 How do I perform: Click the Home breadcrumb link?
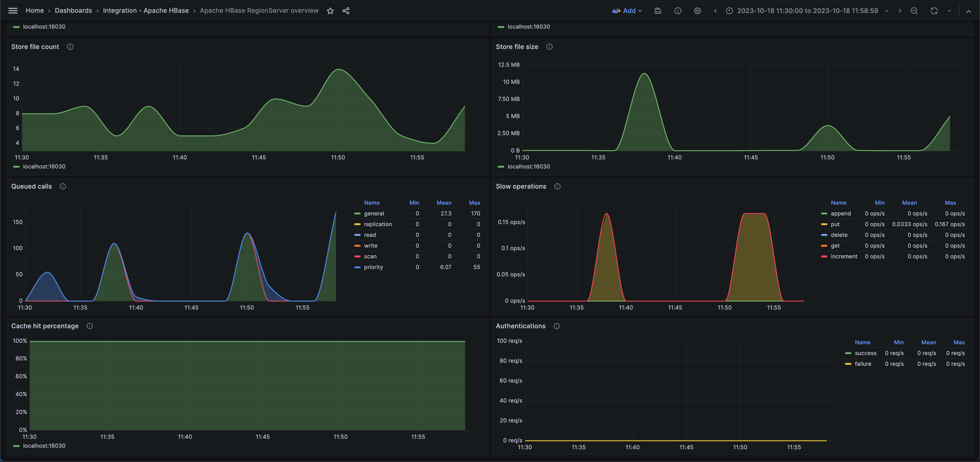[x=34, y=11]
